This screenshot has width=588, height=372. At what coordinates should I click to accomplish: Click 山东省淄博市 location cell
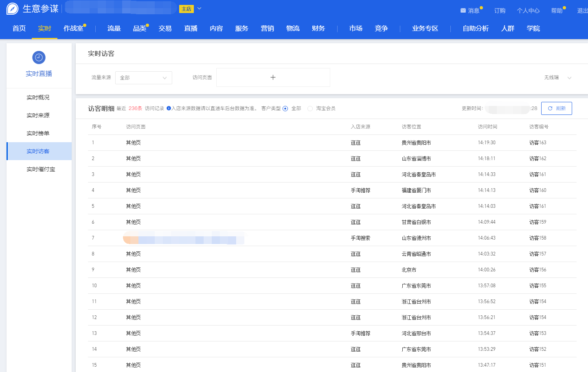416,158
